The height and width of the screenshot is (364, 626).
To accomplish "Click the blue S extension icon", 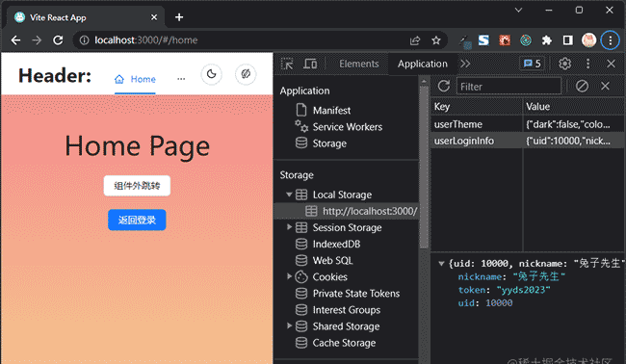I will click(x=483, y=40).
